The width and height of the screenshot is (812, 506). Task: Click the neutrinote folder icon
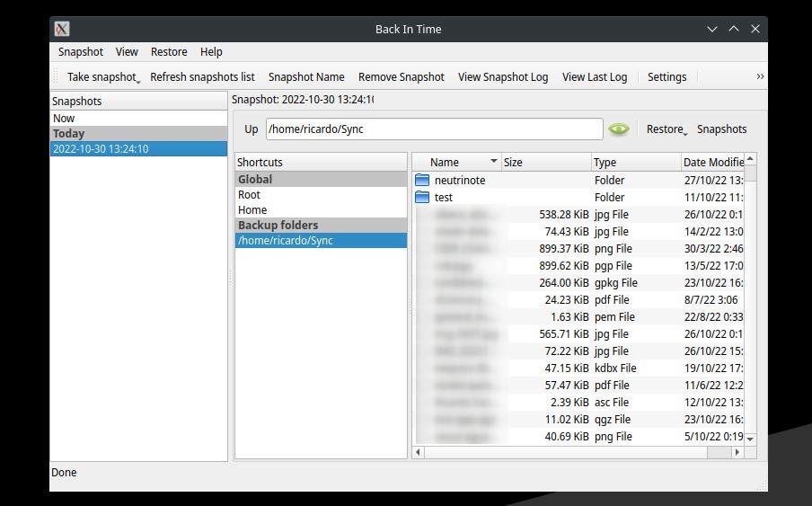[422, 181]
